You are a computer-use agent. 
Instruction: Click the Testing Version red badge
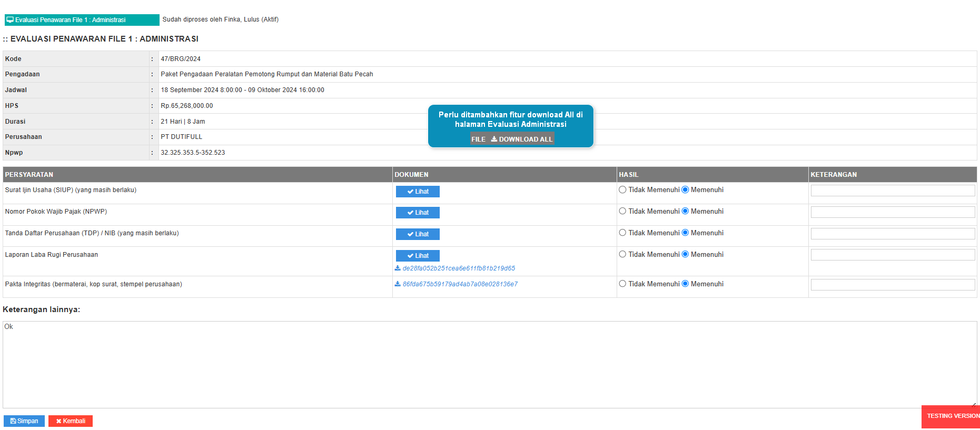click(x=951, y=416)
